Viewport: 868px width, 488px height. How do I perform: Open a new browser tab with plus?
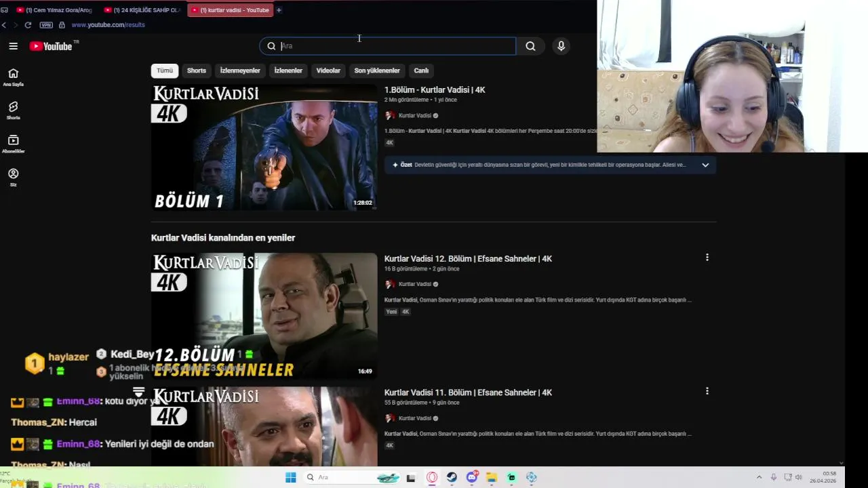[x=279, y=10]
